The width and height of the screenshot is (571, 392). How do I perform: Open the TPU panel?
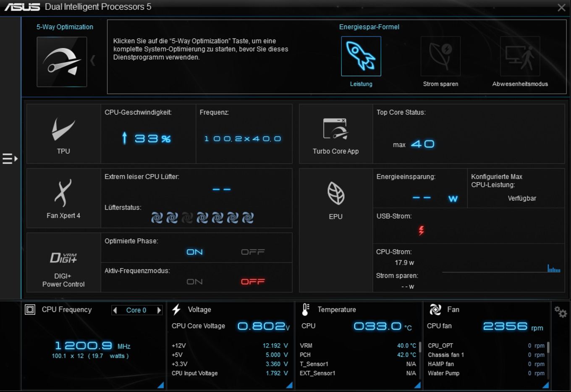click(x=63, y=134)
